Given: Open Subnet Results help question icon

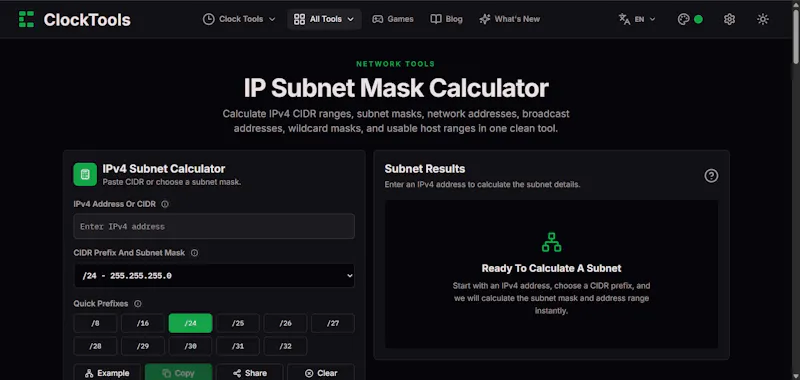Looking at the screenshot, I should pos(711,175).
